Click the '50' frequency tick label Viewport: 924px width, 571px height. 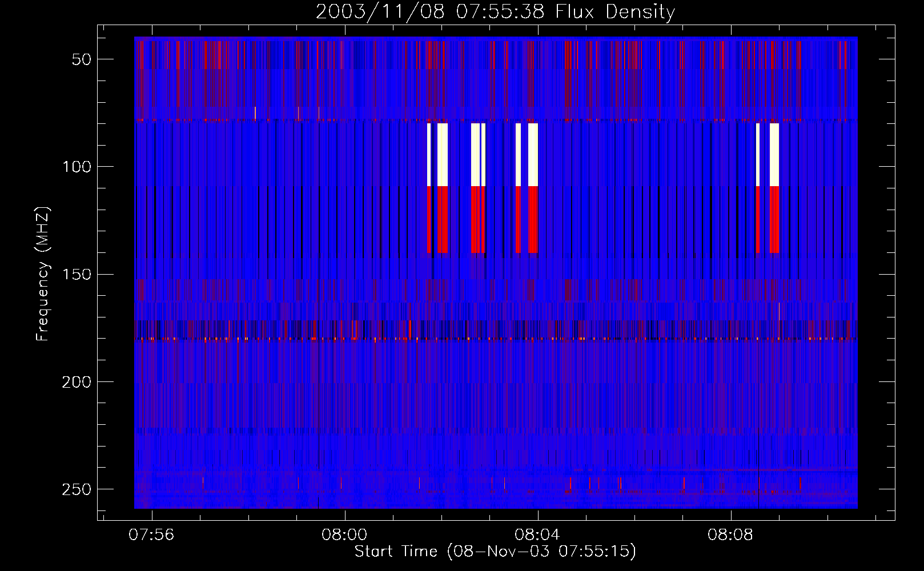tap(82, 59)
